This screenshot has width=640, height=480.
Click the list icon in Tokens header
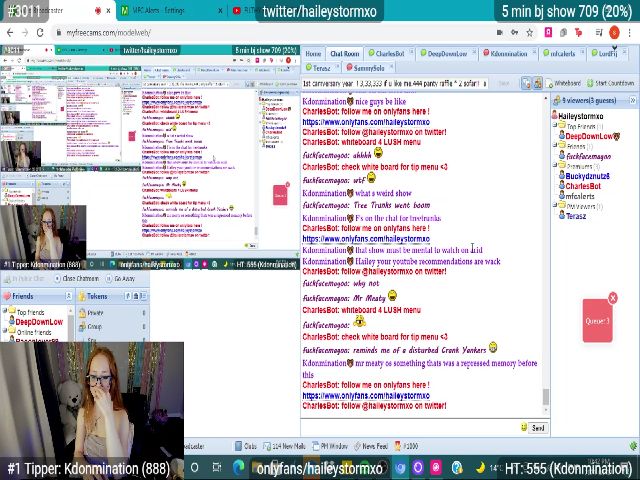144,296
